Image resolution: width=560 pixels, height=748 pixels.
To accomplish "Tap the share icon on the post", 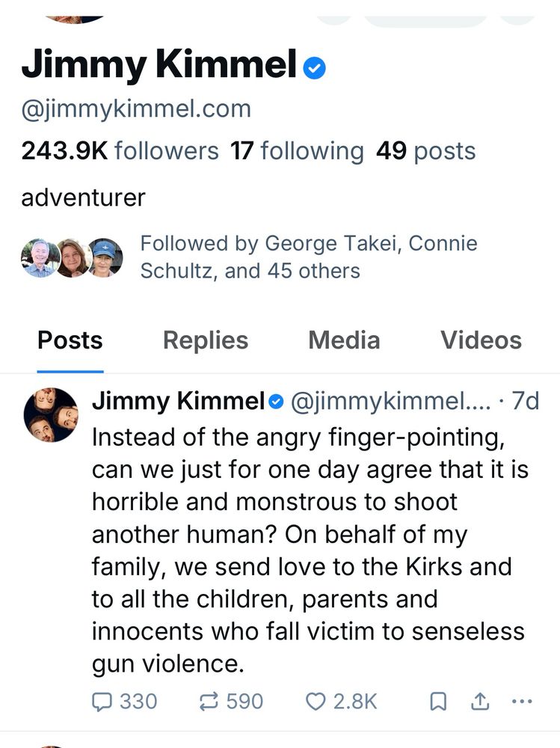I will (x=479, y=701).
